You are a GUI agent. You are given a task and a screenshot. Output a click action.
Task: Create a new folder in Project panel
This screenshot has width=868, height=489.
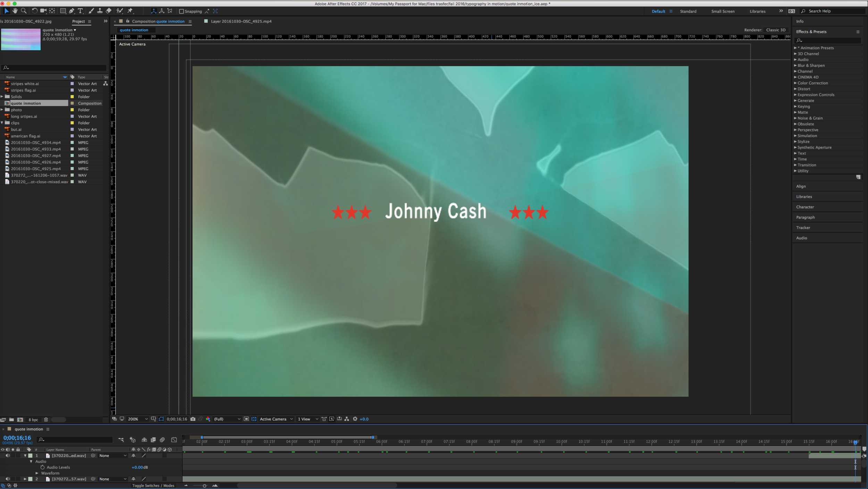[x=11, y=420]
